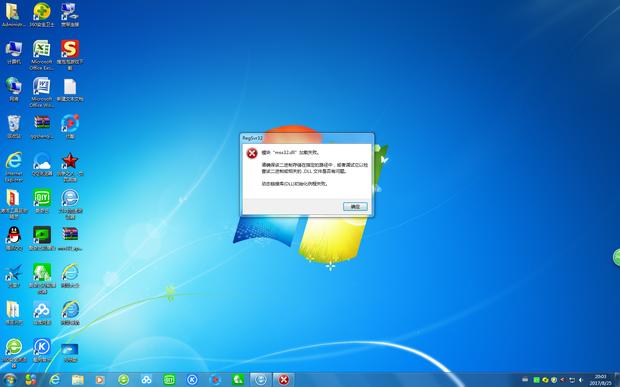620x387 pixels.
Task: Open the clock showing 2017/8/25
Action: (601, 380)
